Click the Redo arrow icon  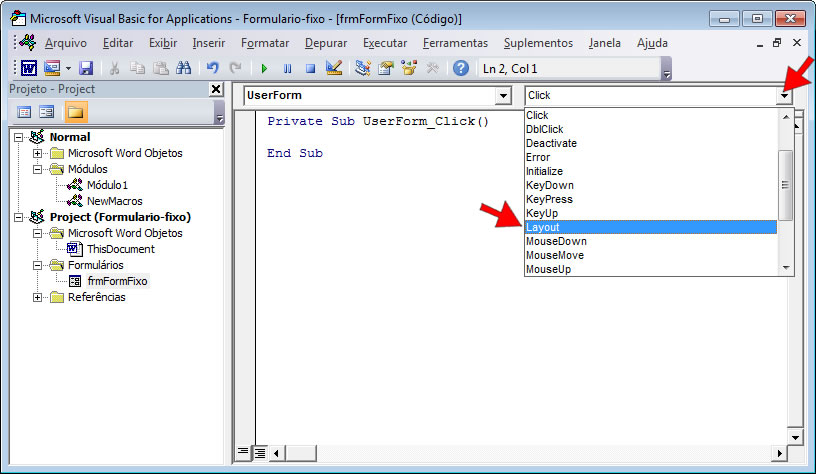tap(236, 68)
